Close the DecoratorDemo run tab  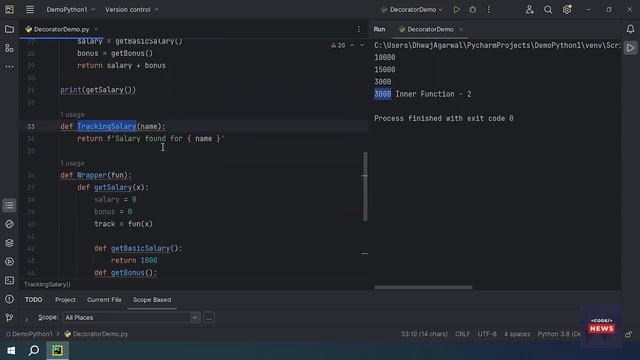point(461,29)
